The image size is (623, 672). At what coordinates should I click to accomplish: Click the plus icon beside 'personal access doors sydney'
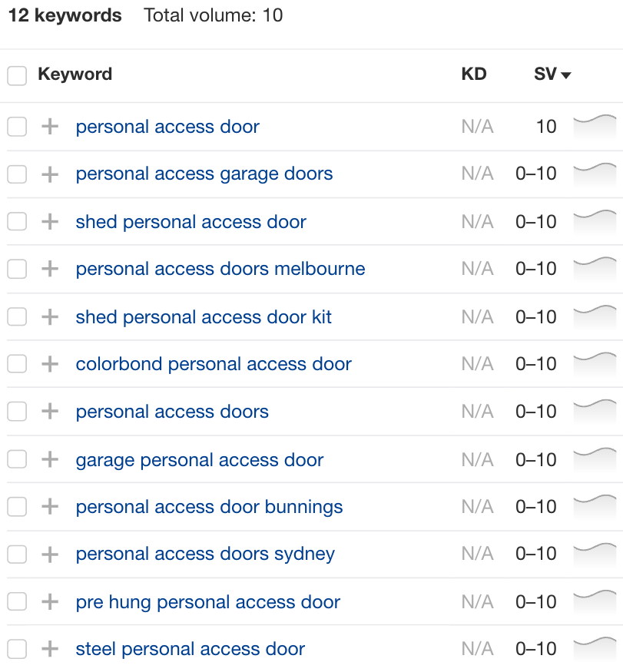[x=49, y=554]
